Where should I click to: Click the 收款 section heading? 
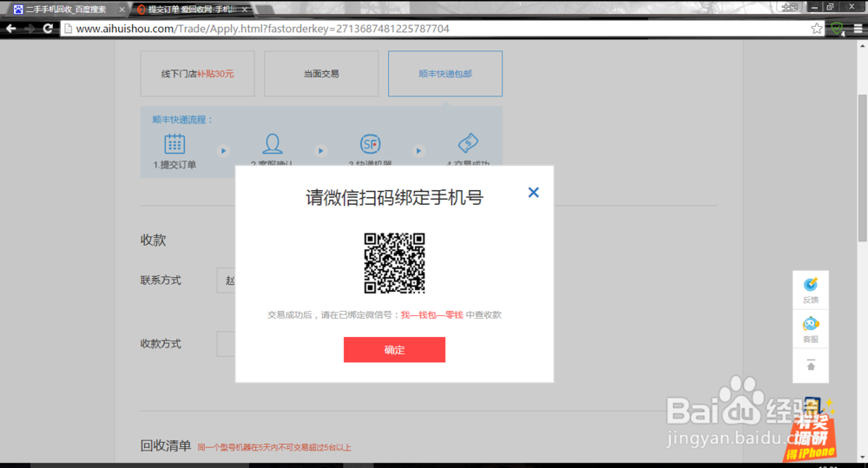[x=154, y=240]
